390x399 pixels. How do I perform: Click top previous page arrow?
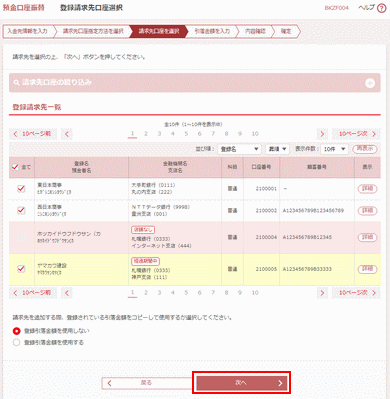click(67, 134)
